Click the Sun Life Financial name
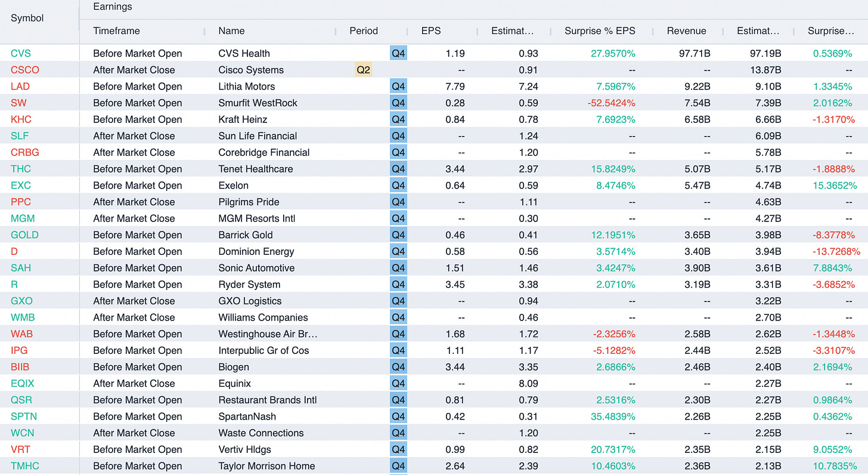Image resolution: width=868 pixels, height=475 pixels. [x=258, y=136]
